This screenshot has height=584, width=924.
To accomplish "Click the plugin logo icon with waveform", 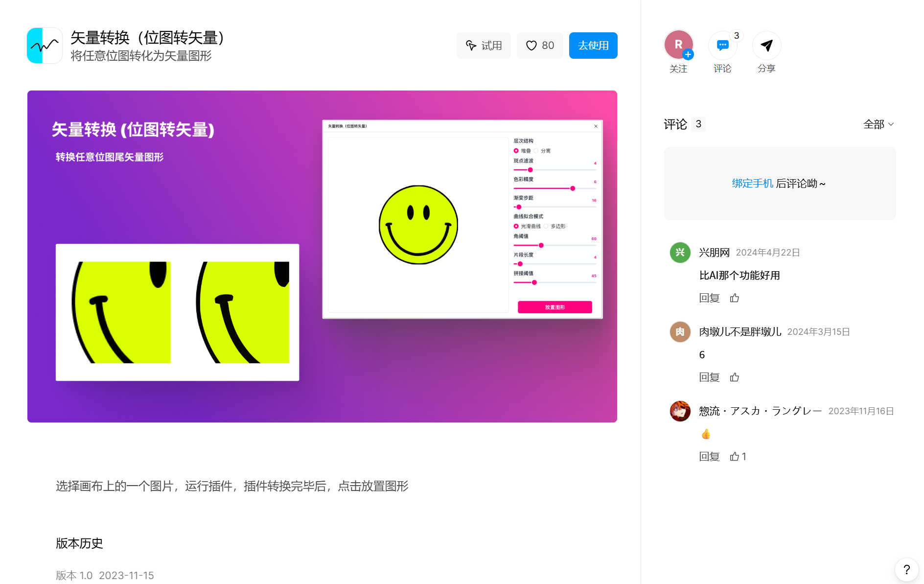I will (x=45, y=46).
